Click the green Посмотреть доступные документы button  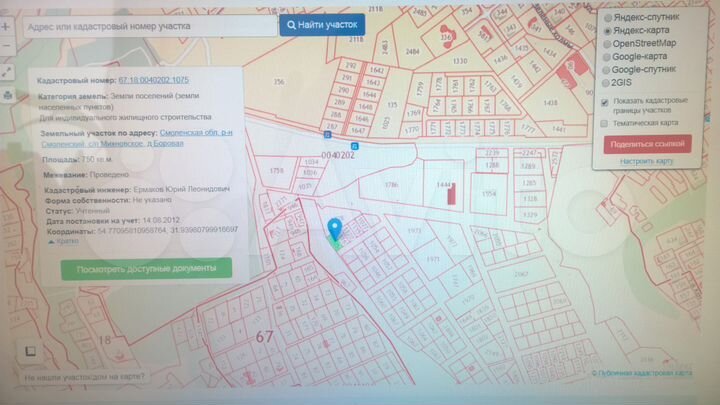point(146,268)
